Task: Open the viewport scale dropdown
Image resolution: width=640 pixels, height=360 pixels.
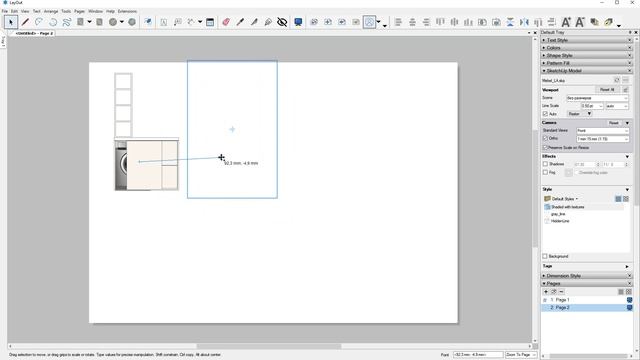Action: pos(602,139)
